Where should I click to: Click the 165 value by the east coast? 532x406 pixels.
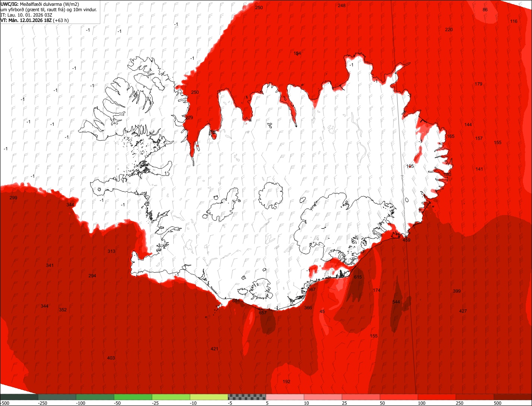point(451,136)
